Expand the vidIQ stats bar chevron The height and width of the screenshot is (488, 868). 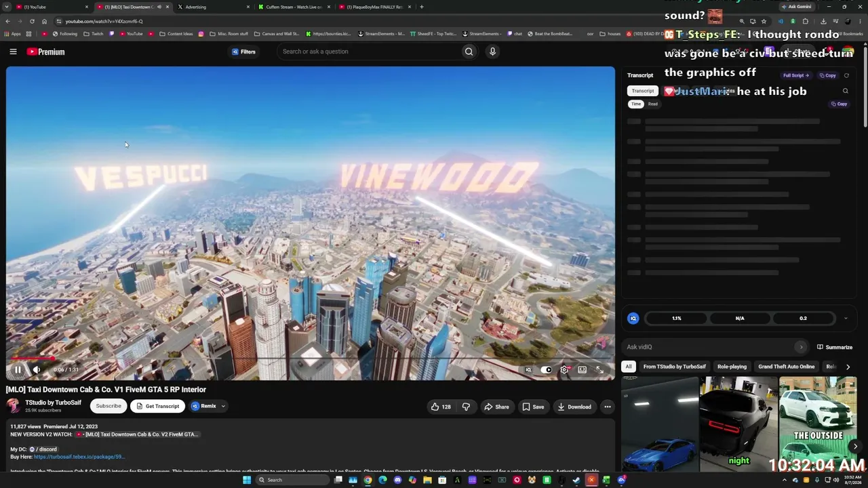coord(846,318)
